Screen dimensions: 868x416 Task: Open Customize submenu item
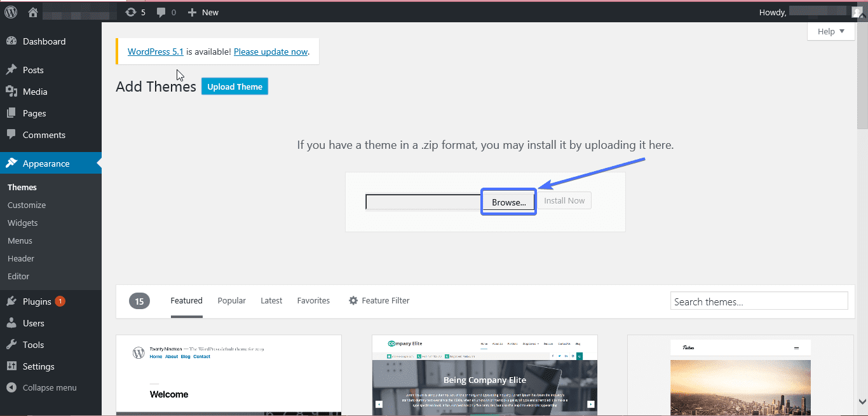[27, 205]
